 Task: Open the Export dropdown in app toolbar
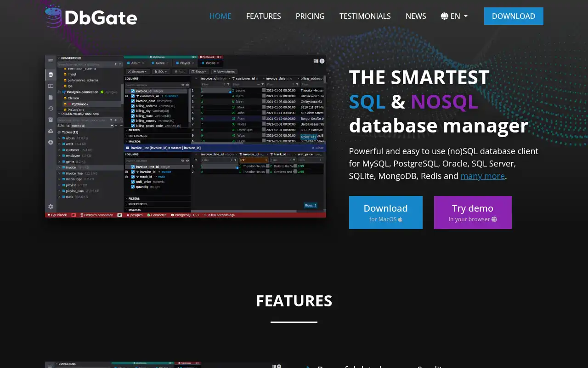click(x=199, y=71)
